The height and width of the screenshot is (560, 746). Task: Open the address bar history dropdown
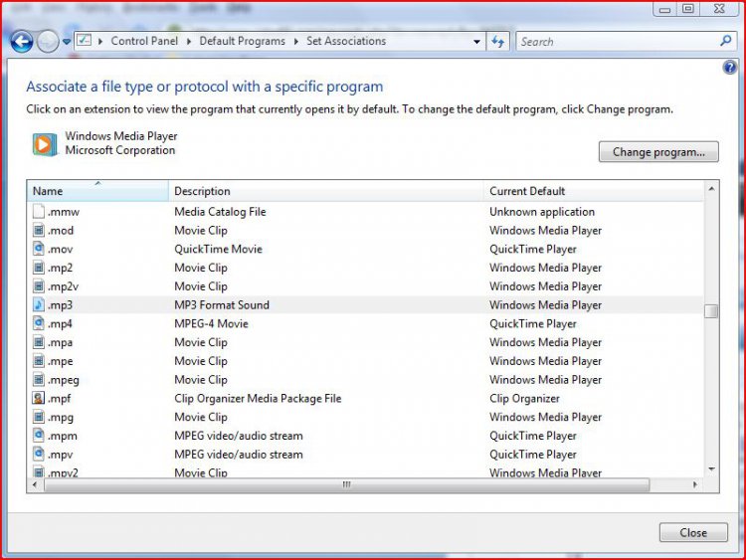coord(476,42)
